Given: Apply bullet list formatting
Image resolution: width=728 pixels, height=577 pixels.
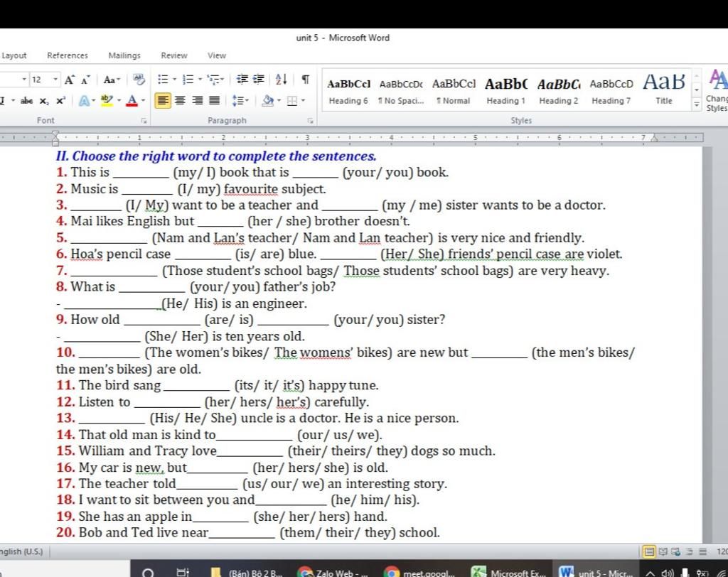Looking at the screenshot, I should 163,80.
